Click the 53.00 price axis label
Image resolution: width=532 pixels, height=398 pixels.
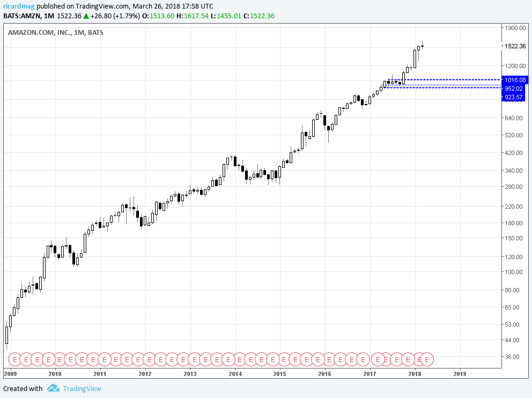(512, 325)
